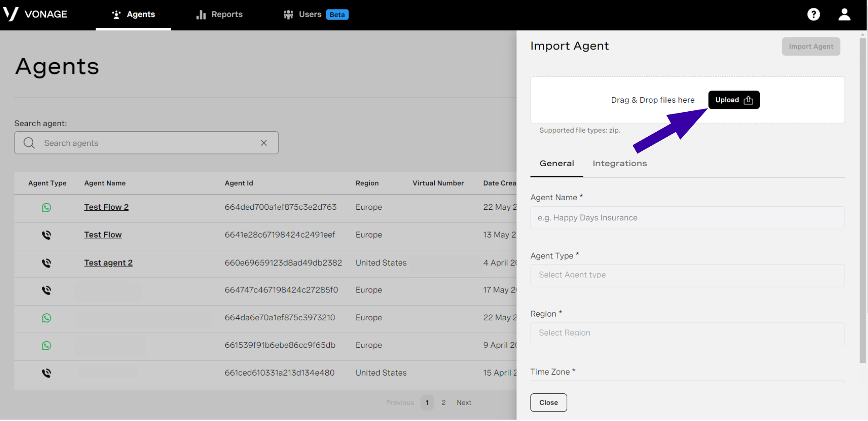Image resolution: width=868 pixels, height=421 pixels.
Task: Click the Import Agent button
Action: coord(811,46)
